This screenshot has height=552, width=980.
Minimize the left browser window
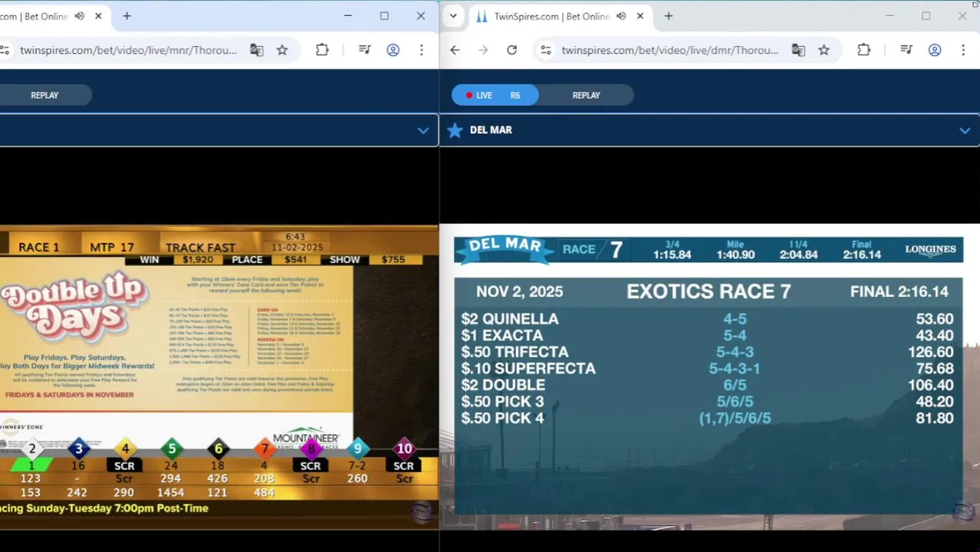348,16
